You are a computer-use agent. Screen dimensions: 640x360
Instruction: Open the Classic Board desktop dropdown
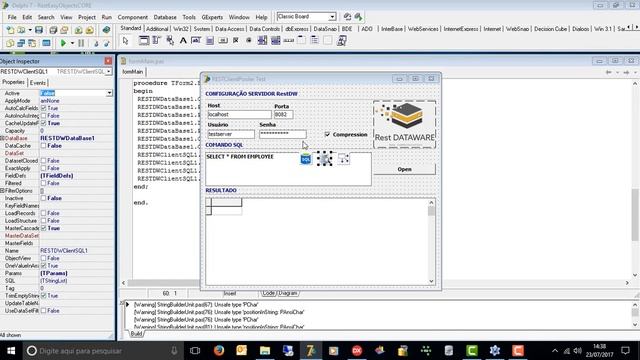point(332,17)
